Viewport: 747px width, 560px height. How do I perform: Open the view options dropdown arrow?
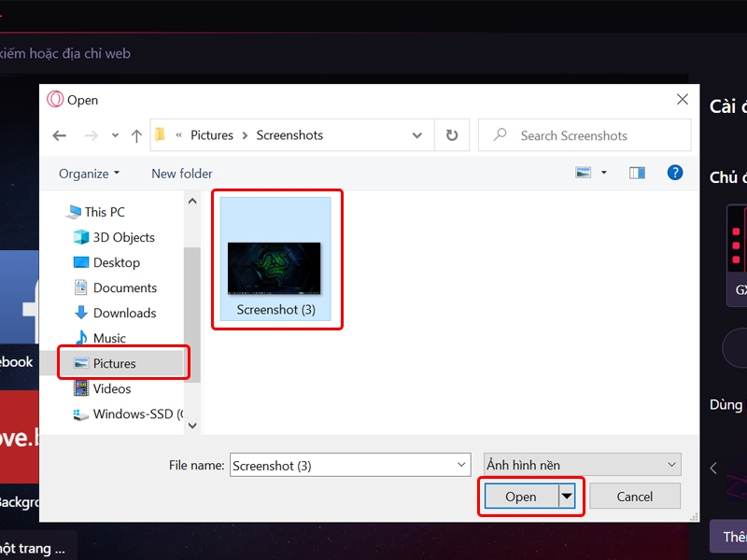(603, 173)
